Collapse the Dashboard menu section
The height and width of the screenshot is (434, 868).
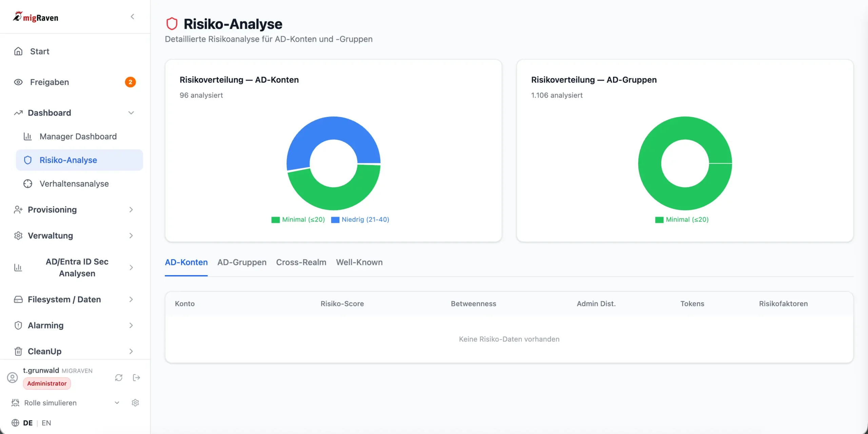tap(131, 113)
